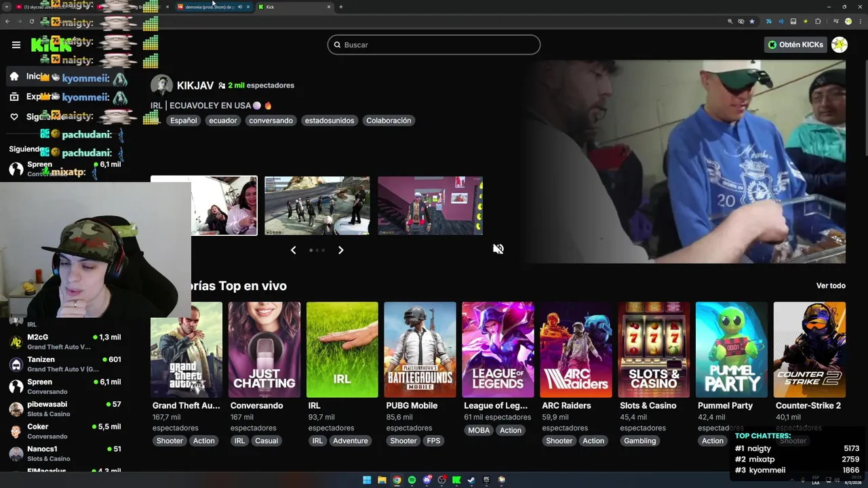Focus the Buscar search field
The image size is (868, 488).
(x=434, y=45)
